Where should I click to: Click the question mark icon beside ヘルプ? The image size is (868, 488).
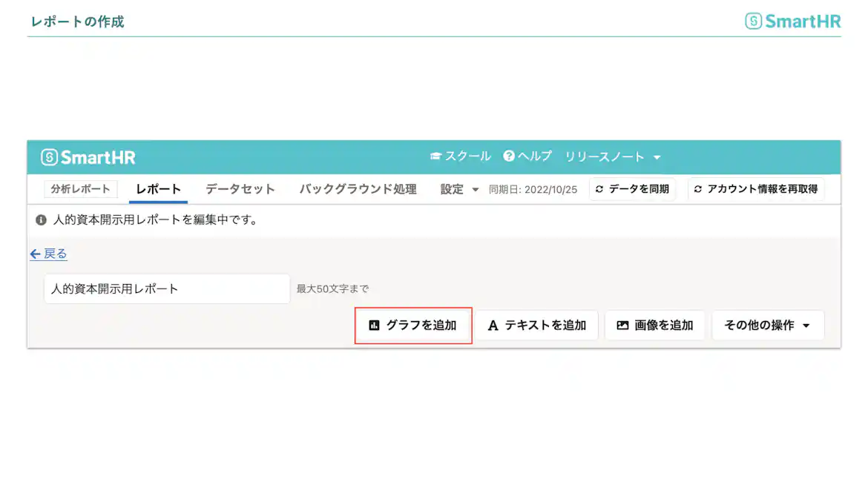(507, 156)
